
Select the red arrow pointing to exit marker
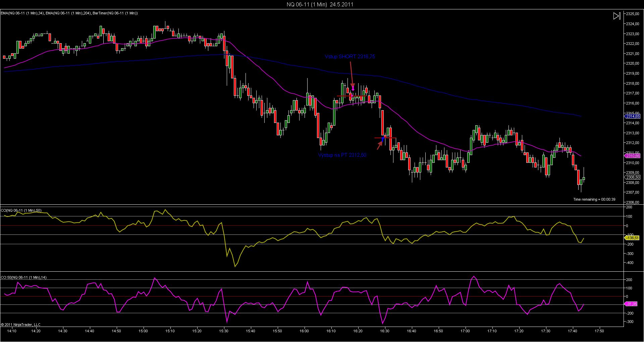[x=379, y=146]
